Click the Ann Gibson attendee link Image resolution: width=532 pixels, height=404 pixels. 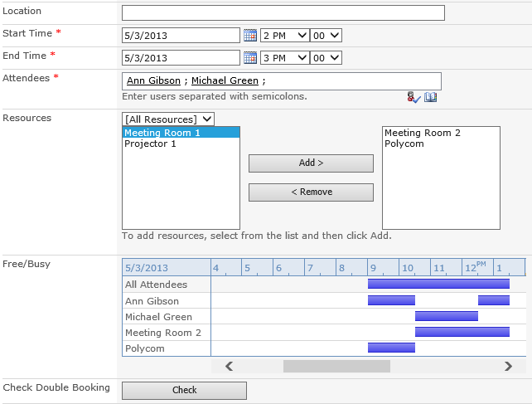tap(153, 81)
